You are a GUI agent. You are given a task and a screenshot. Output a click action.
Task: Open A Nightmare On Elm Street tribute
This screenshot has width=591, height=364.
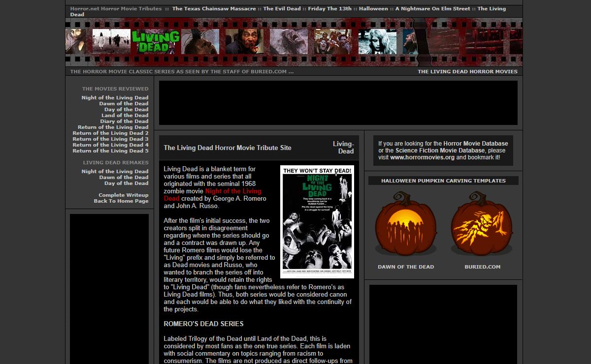point(432,9)
